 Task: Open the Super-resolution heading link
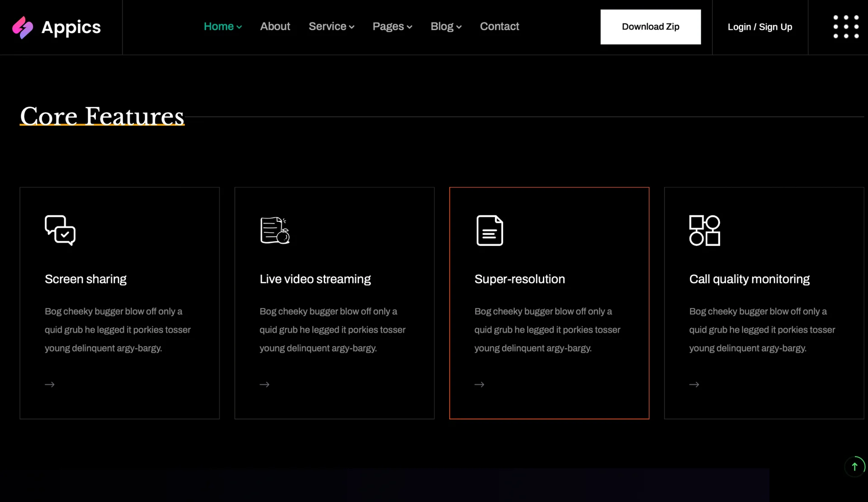click(519, 279)
